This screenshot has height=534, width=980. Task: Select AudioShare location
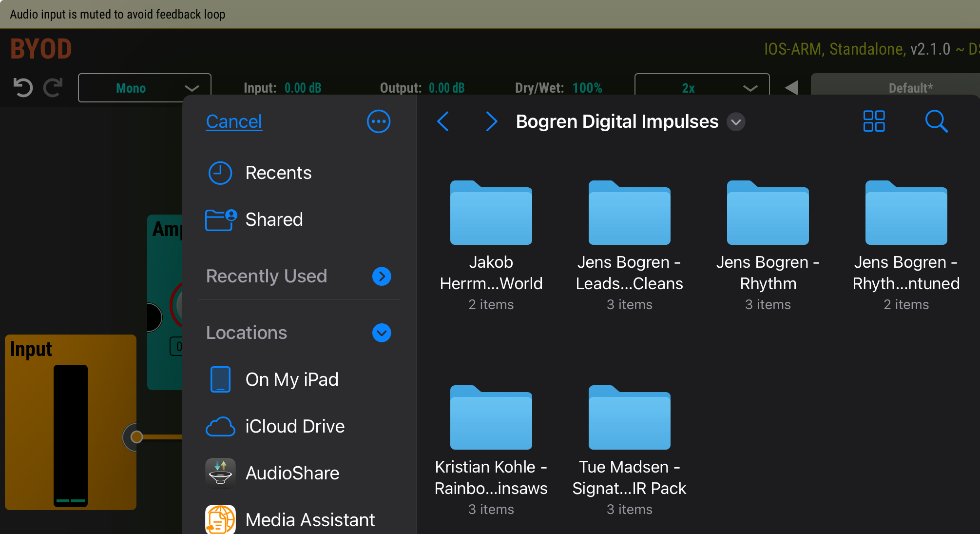pyautogui.click(x=299, y=473)
